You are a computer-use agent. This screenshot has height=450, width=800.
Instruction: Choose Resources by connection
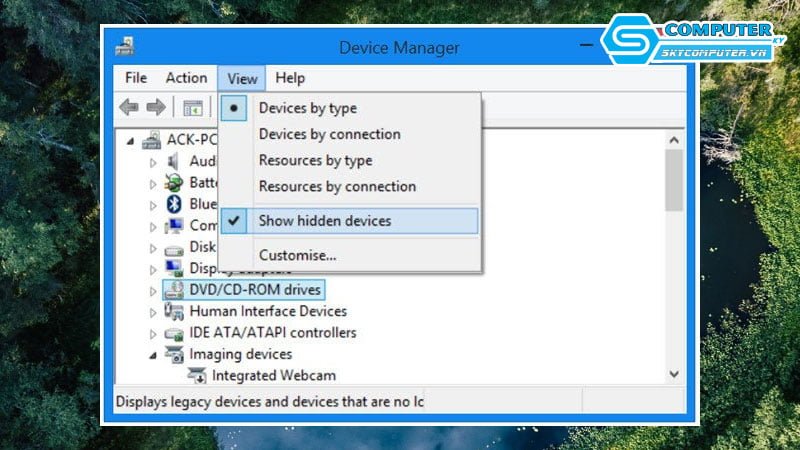coord(337,186)
